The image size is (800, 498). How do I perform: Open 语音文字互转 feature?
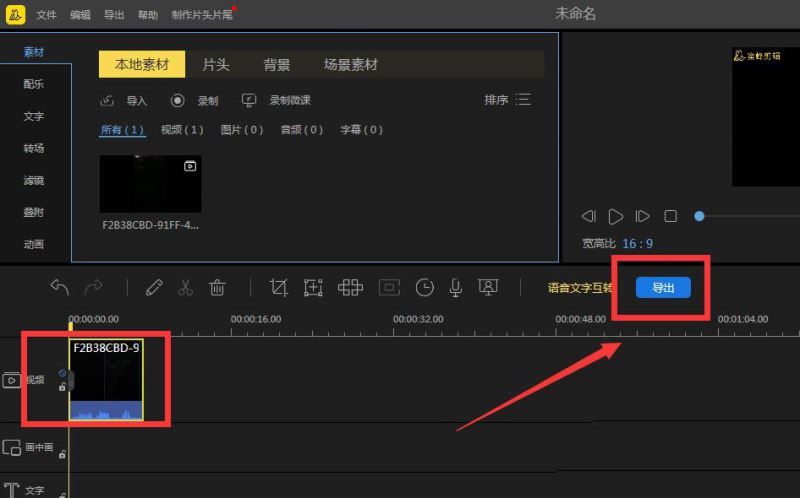[x=581, y=288]
